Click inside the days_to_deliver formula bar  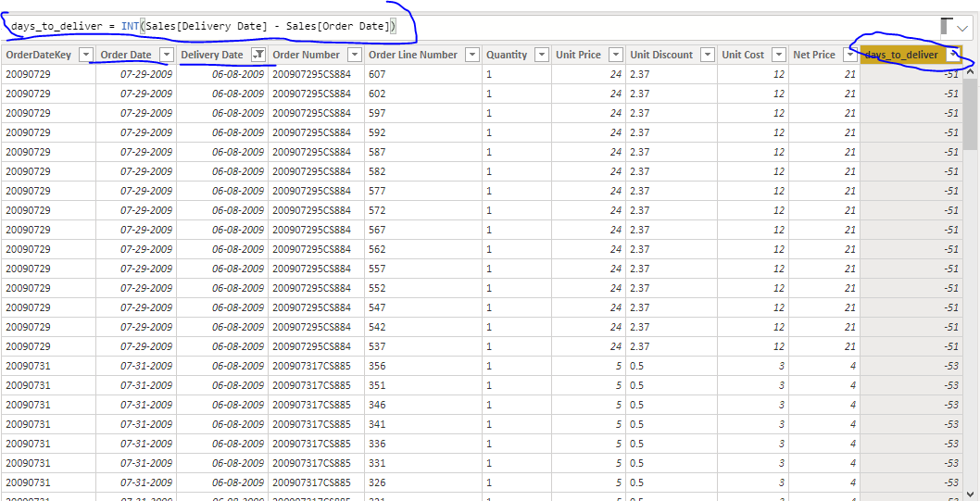click(469, 28)
